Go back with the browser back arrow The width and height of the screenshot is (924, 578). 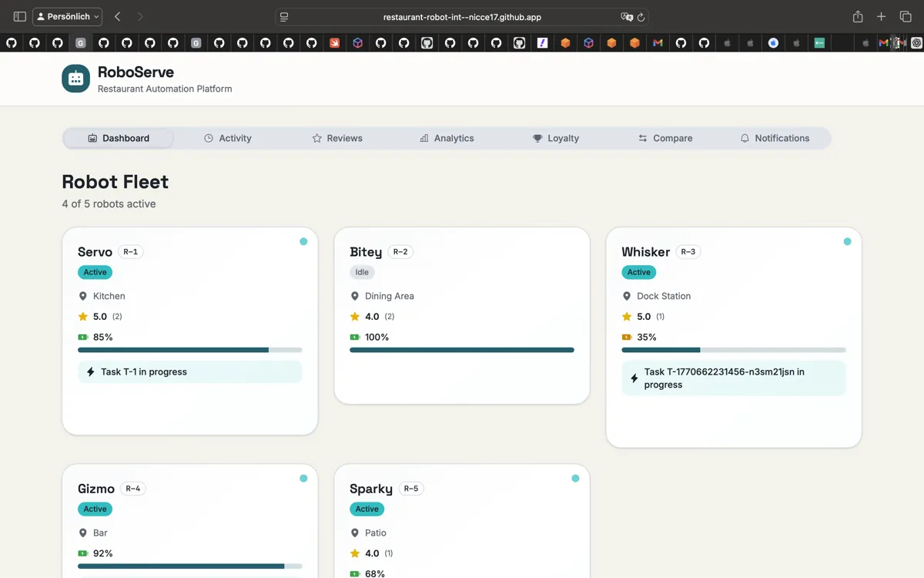(117, 16)
